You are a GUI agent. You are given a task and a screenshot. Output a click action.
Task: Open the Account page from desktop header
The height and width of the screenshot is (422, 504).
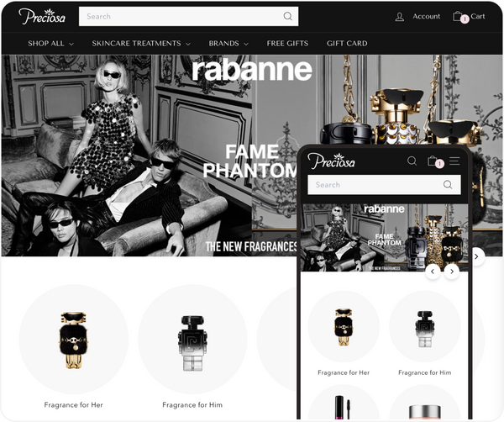point(417,16)
